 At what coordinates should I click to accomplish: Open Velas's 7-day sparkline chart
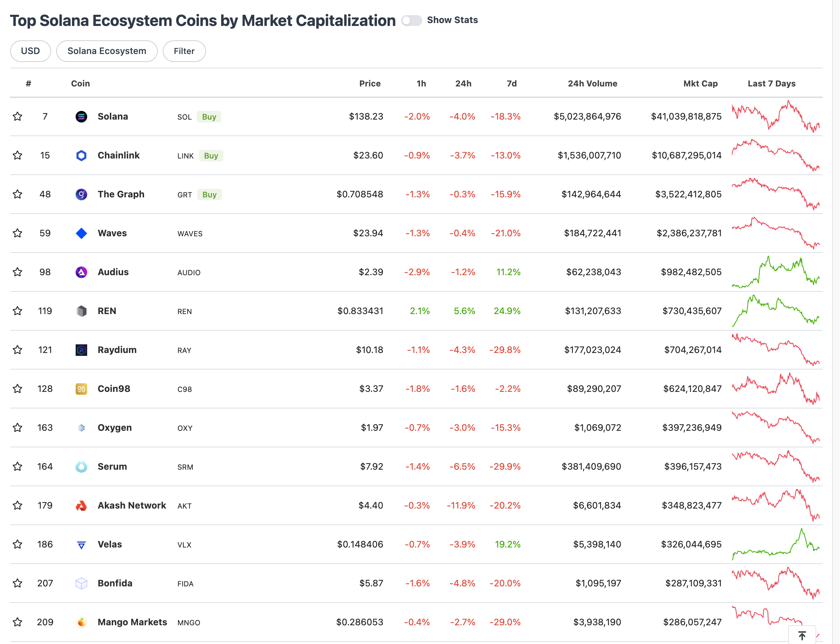(x=776, y=544)
